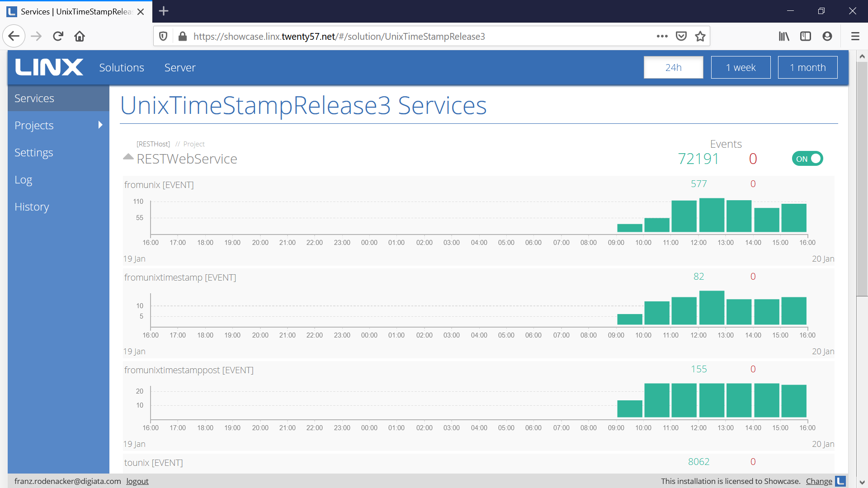Open the Solutions menu
The image size is (868, 488).
pos(122,67)
